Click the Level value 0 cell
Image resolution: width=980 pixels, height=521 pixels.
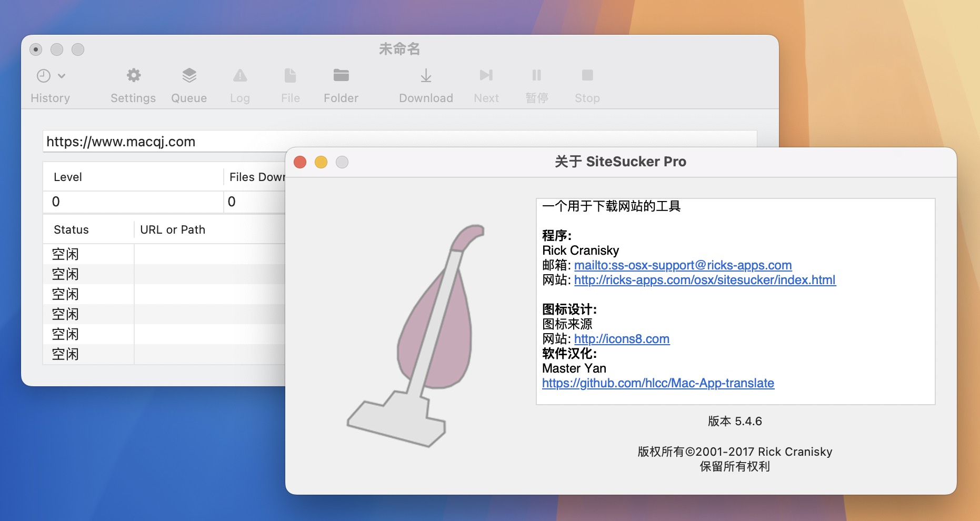point(133,202)
